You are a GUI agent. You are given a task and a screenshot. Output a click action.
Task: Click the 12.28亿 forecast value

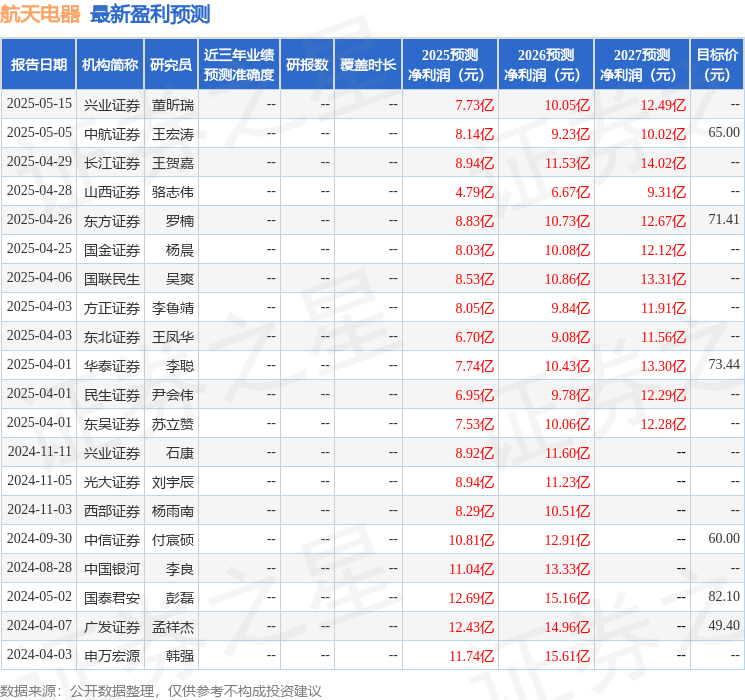[663, 424]
